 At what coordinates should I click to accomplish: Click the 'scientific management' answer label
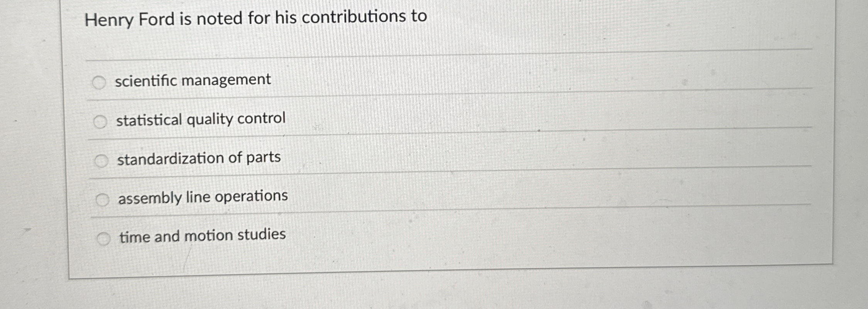coord(193,80)
